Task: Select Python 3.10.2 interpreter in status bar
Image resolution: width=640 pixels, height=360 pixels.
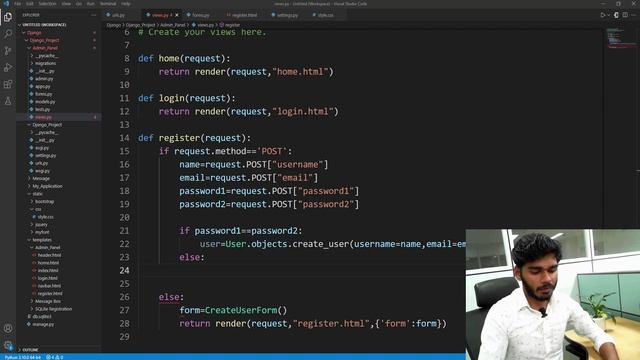Action: click(x=22, y=357)
